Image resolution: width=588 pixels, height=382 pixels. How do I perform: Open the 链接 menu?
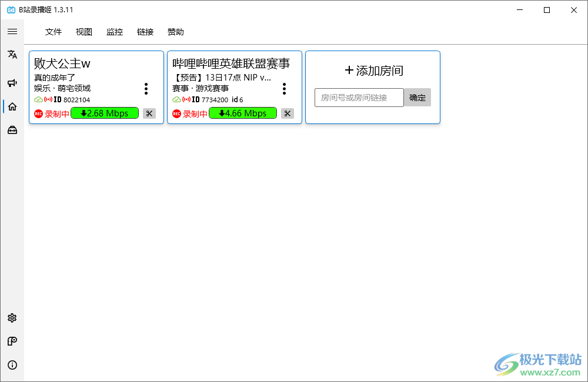[145, 32]
